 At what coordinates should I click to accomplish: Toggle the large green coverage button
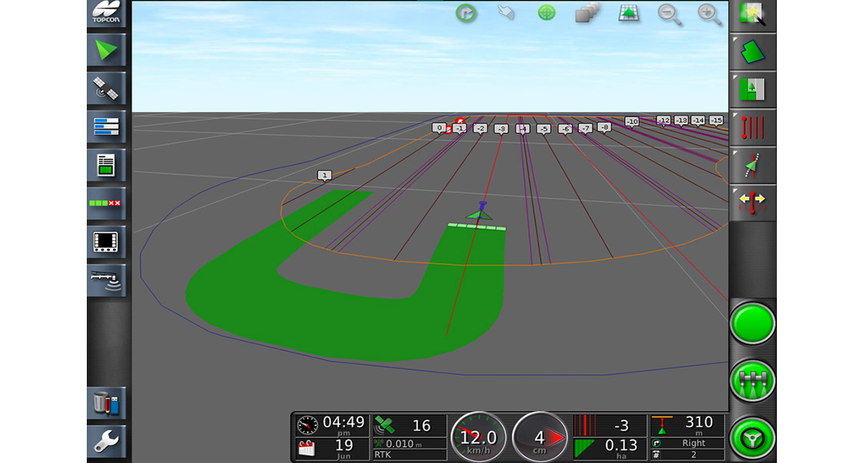click(x=752, y=323)
